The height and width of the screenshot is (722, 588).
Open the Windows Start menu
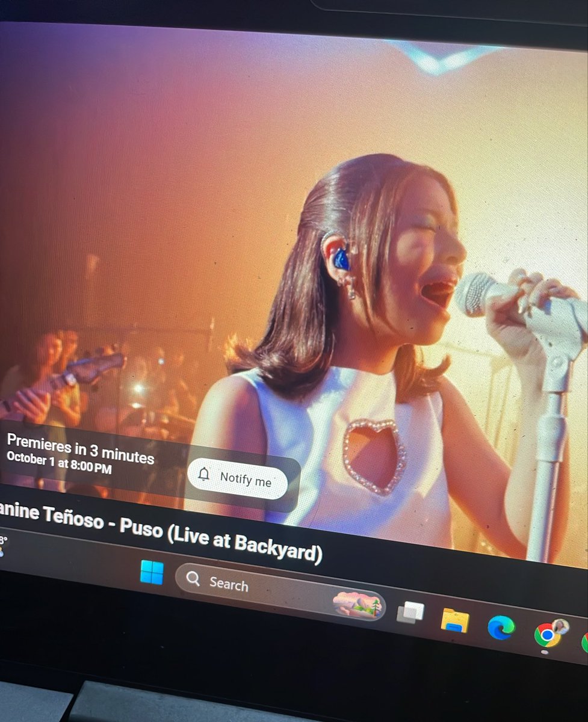(x=151, y=572)
